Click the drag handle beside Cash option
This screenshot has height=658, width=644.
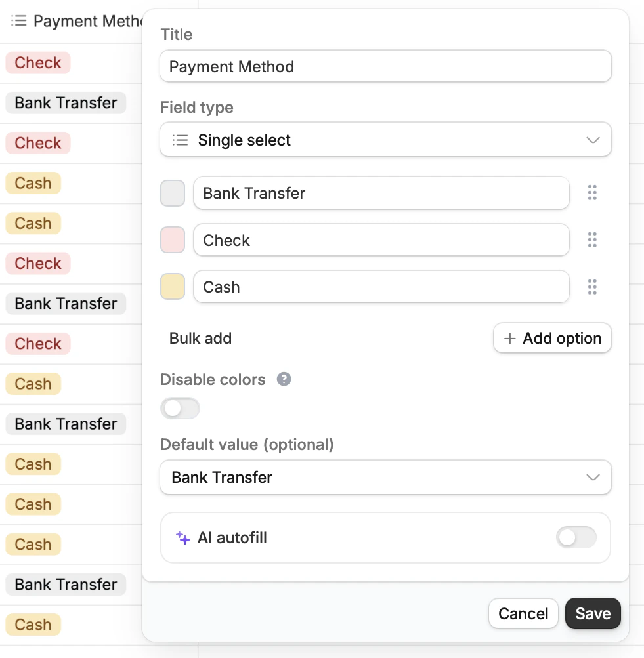tap(592, 287)
